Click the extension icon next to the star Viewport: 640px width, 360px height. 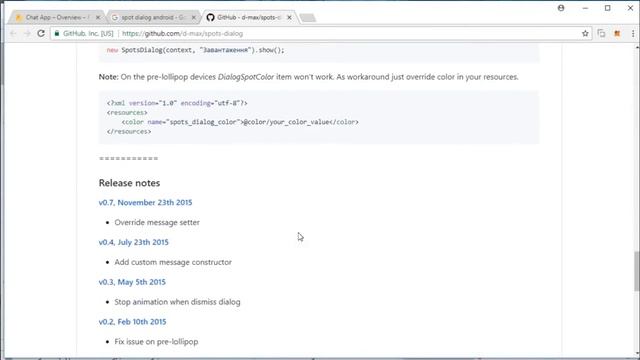coord(601,33)
